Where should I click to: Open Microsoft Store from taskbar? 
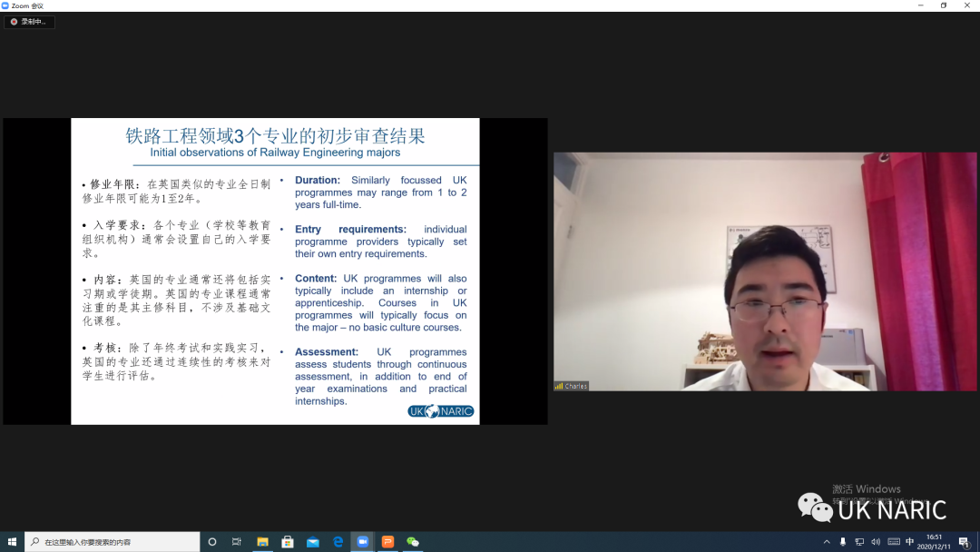288,542
